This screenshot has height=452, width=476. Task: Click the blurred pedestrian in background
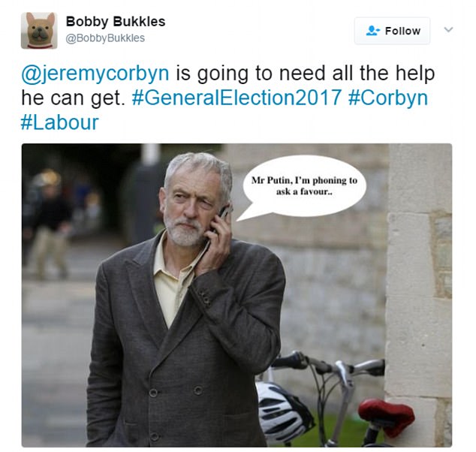coord(49,221)
